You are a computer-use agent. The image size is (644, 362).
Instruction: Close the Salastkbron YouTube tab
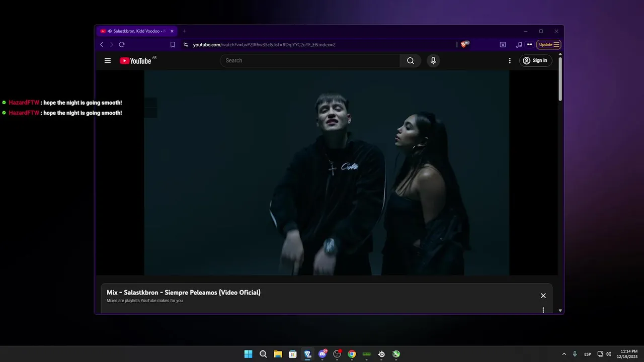(x=172, y=31)
